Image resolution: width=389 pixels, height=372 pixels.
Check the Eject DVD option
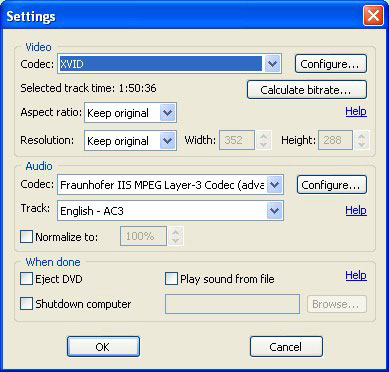click(x=26, y=279)
